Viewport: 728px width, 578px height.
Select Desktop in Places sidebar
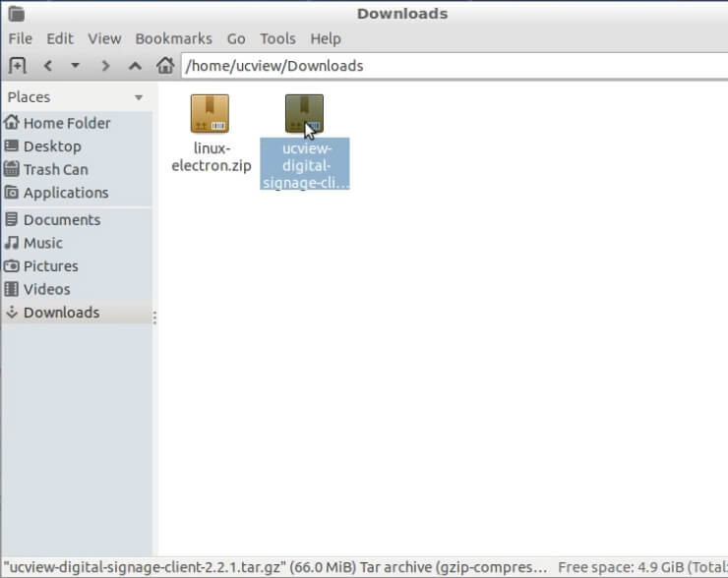pyautogui.click(x=77, y=146)
